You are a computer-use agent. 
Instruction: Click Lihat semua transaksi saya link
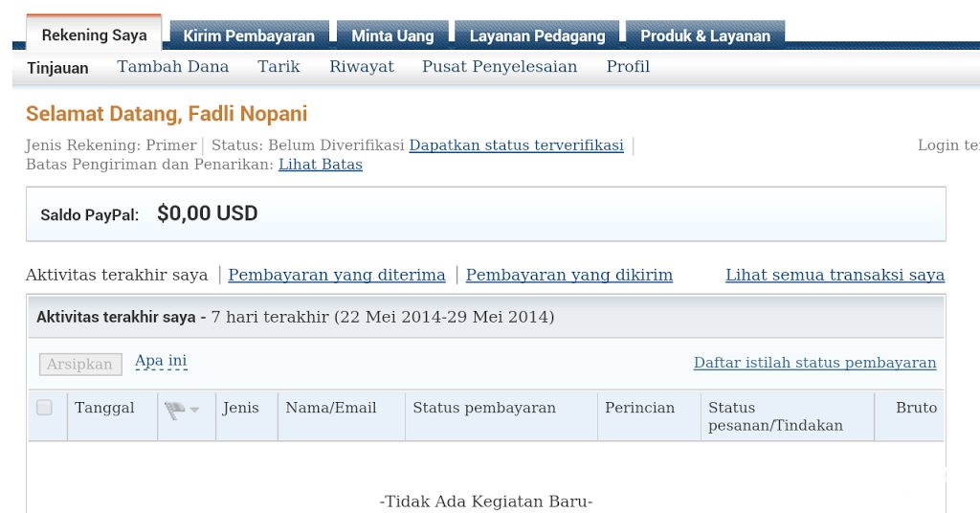[x=835, y=276]
